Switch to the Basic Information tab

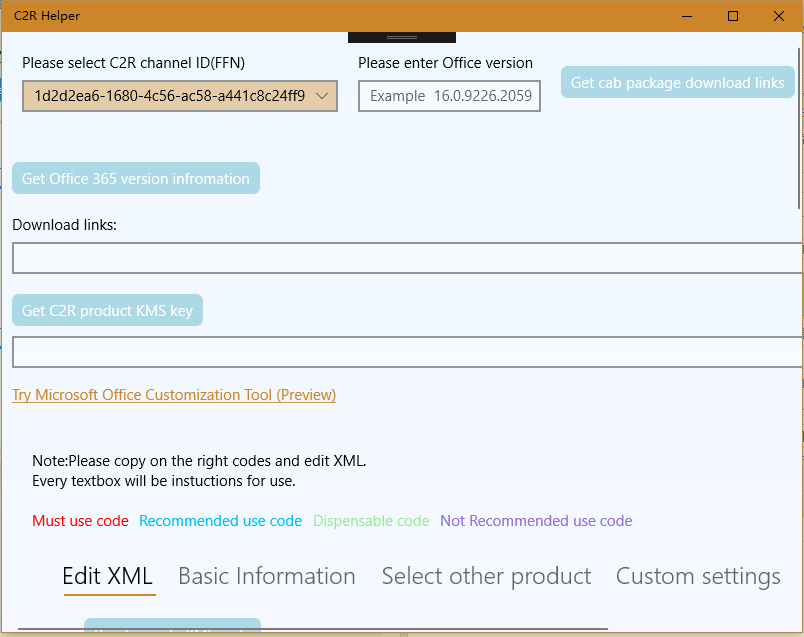click(x=266, y=576)
